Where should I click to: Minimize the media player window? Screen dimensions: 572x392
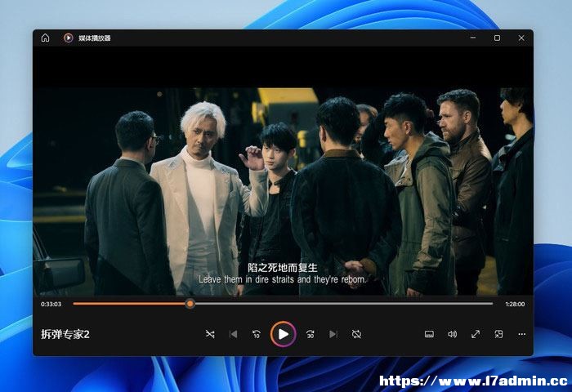(x=473, y=38)
